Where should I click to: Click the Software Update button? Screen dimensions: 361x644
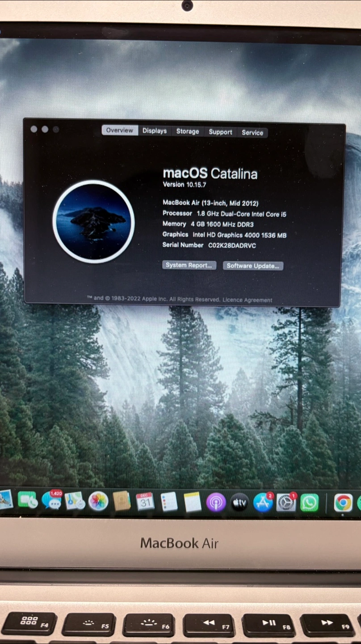pos(253,266)
